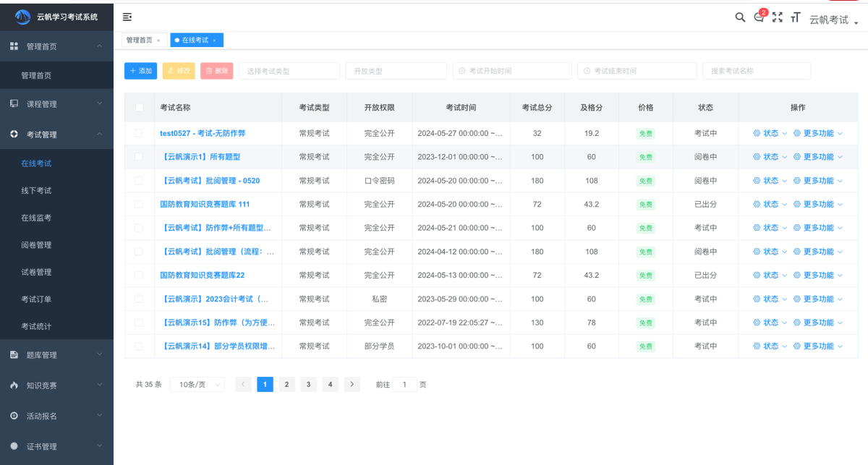Screen dimensions: 868x465
Task: Close the 管理首页 tab with its x
Action: (158, 40)
